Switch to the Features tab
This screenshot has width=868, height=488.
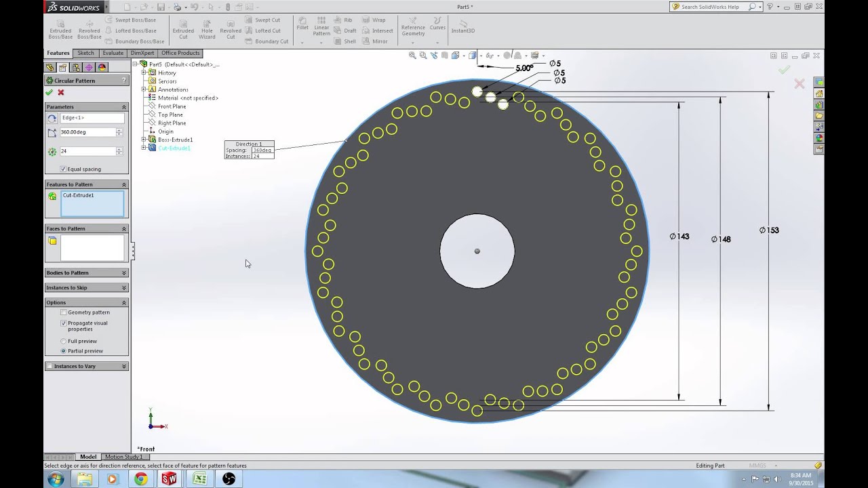pyautogui.click(x=58, y=53)
